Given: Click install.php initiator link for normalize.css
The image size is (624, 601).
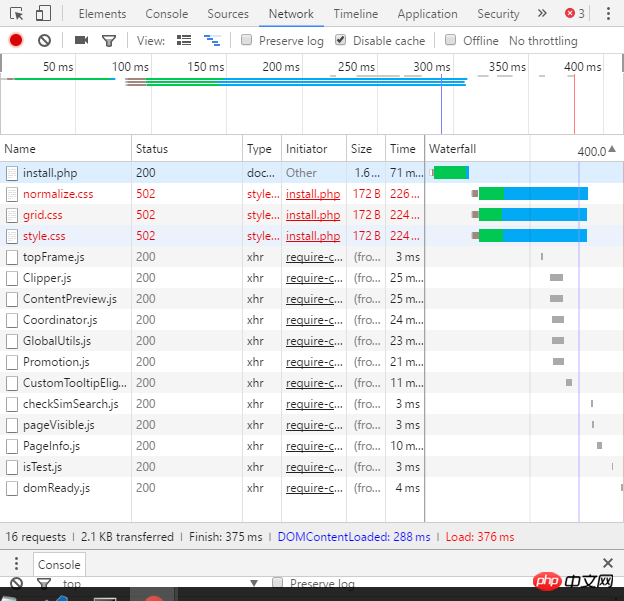Looking at the screenshot, I should pyautogui.click(x=313, y=194).
